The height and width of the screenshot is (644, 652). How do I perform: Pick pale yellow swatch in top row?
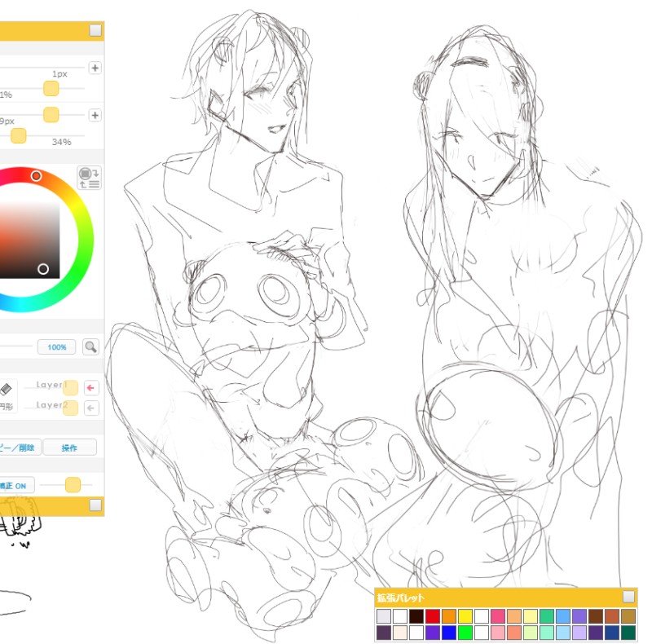pos(531,616)
